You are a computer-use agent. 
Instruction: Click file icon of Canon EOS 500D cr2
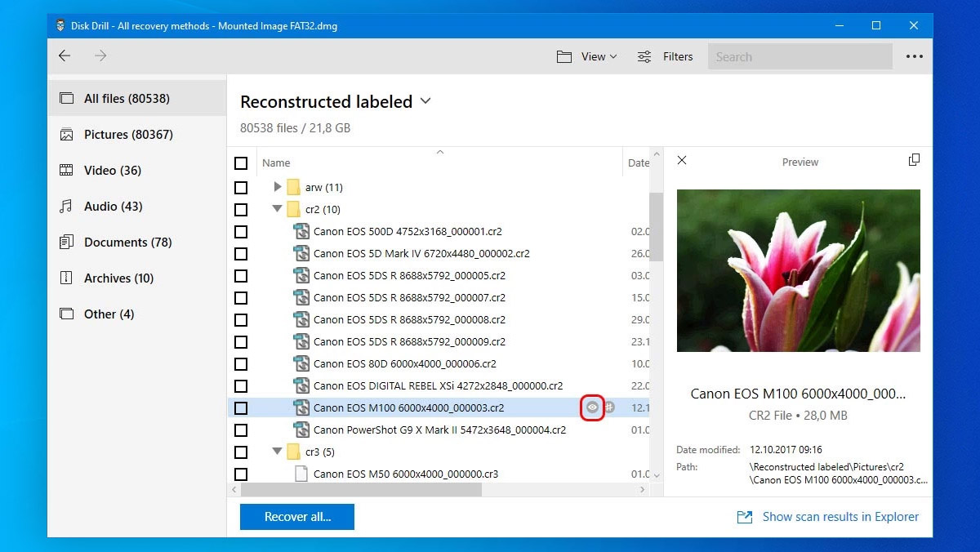coord(301,232)
